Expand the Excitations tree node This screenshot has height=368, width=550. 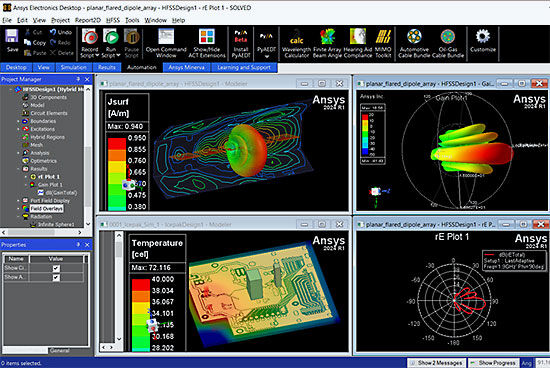pos(18,129)
